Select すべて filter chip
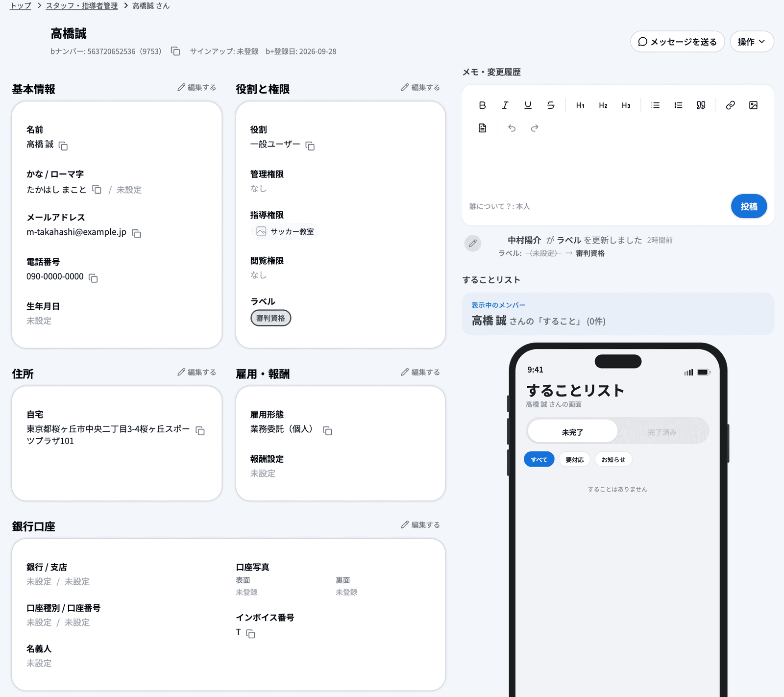This screenshot has width=784, height=697. pos(539,460)
